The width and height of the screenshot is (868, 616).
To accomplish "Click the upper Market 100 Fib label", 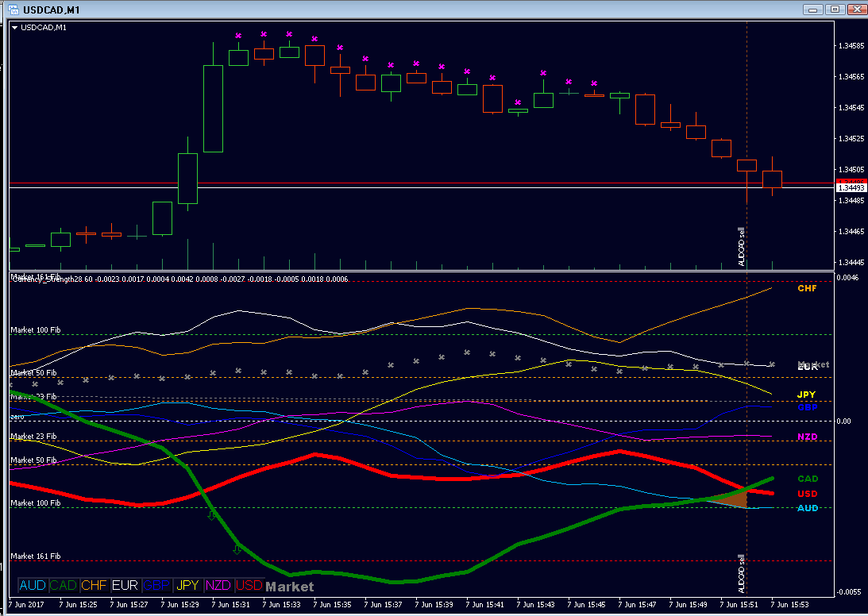I will (x=36, y=330).
